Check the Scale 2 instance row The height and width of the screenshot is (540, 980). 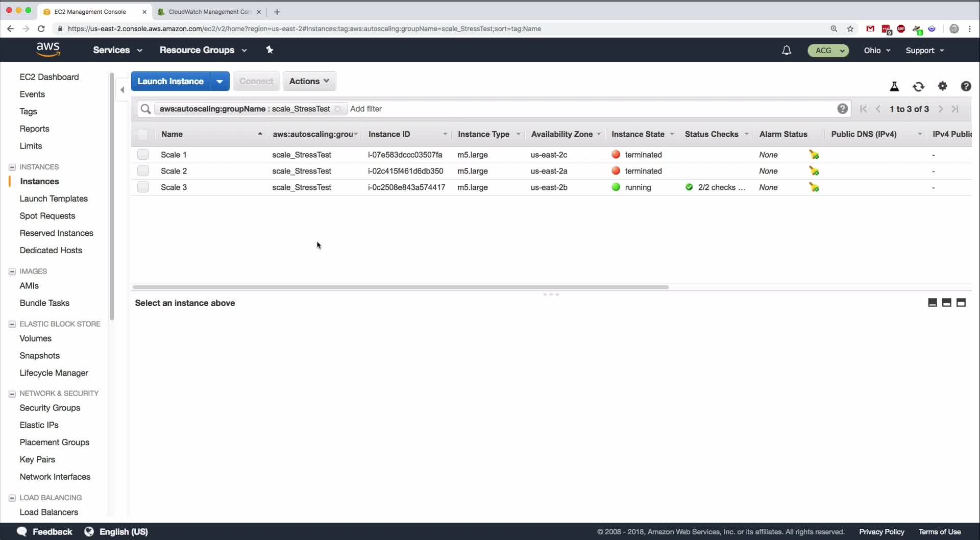coord(143,171)
